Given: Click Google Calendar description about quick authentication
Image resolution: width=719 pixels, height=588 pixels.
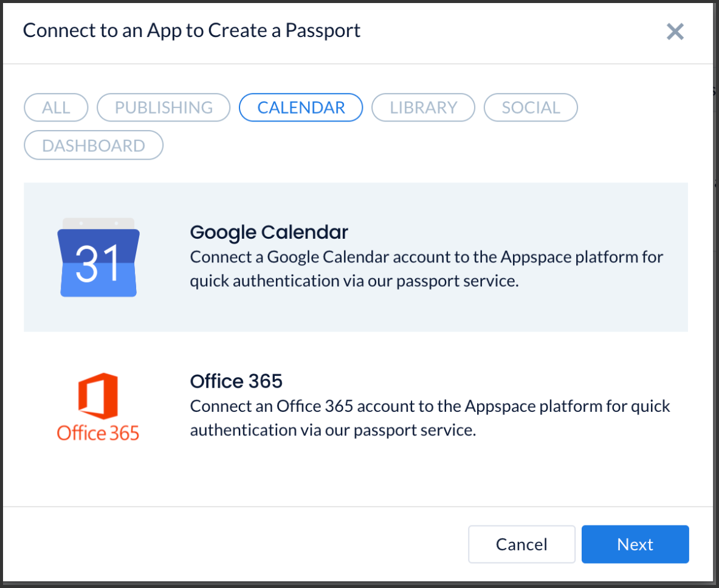Looking at the screenshot, I should [427, 269].
